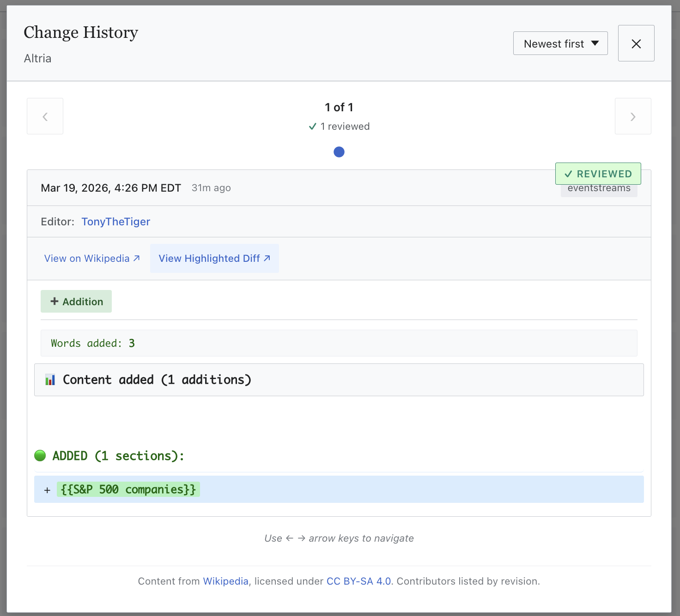This screenshot has width=680, height=616.
Task: Select the blue pagination dot
Action: [339, 151]
